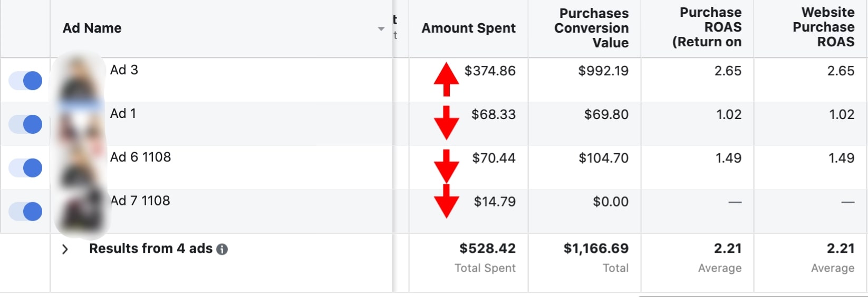Click the Purchases Conversion Value column header
This screenshot has width=868, height=297.
pyautogui.click(x=591, y=28)
